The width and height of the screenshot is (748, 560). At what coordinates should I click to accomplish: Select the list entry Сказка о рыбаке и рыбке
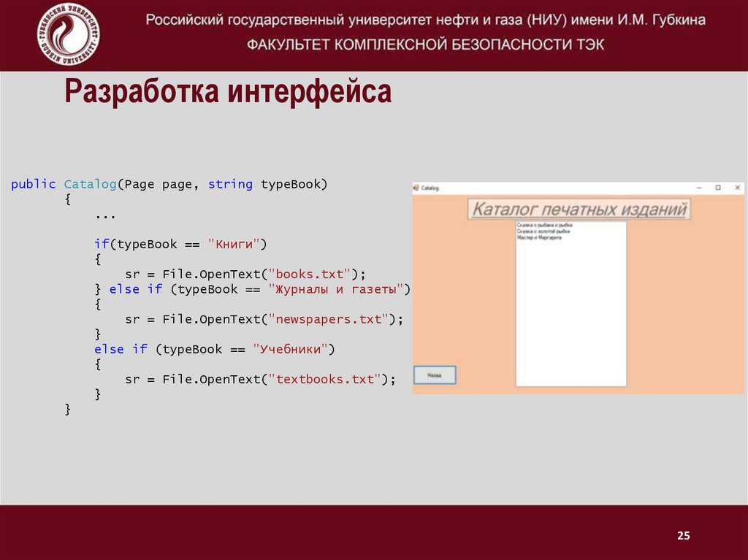pyautogui.click(x=544, y=225)
